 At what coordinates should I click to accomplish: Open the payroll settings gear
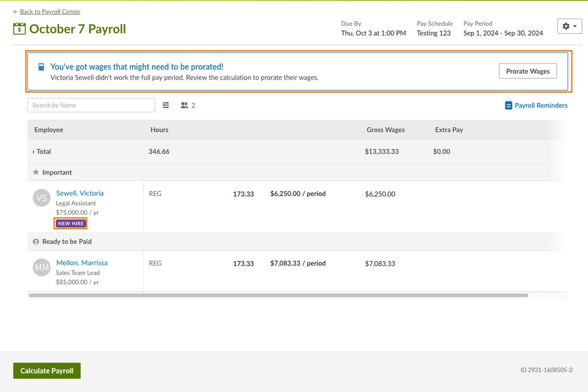(x=566, y=26)
